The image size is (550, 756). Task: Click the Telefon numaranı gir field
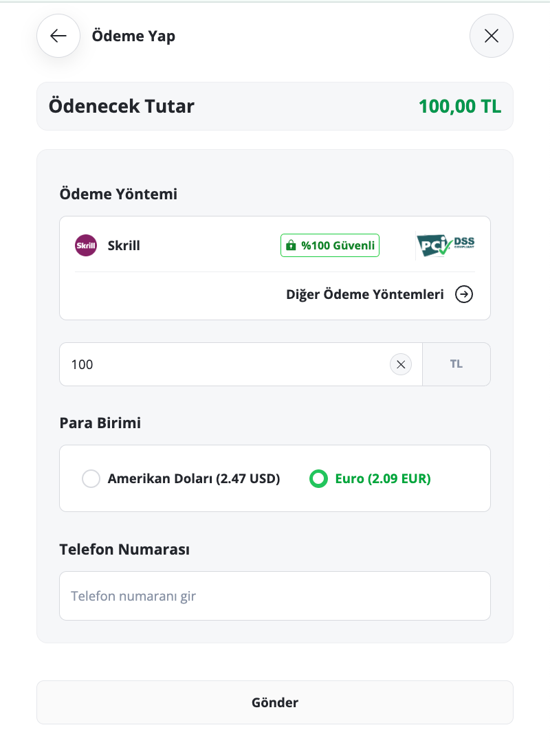tap(275, 596)
